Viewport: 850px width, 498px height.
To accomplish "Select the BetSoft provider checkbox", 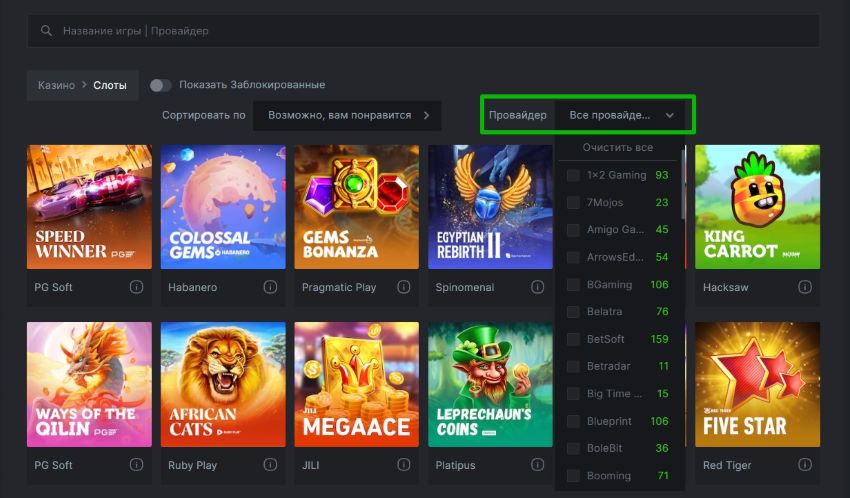I will (x=573, y=339).
